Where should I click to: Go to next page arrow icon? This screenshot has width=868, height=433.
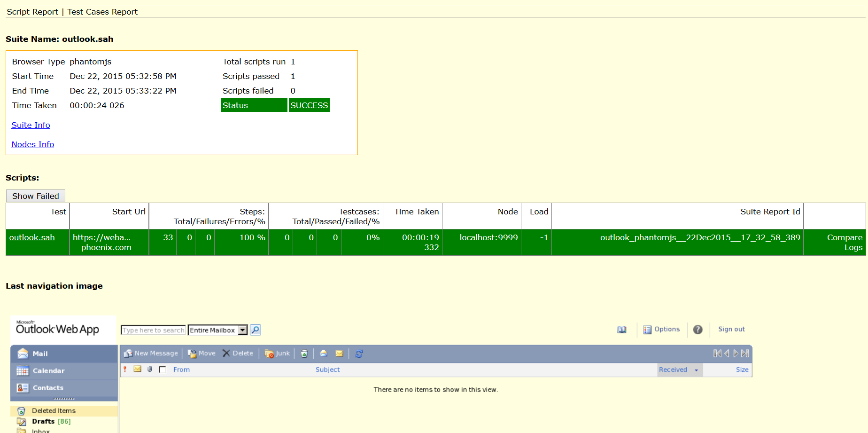tap(736, 354)
